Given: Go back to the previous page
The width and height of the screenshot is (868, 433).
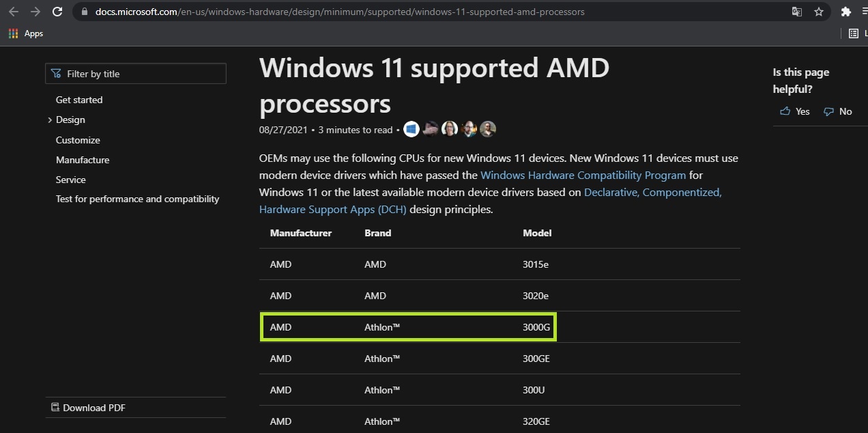Looking at the screenshot, I should pyautogui.click(x=14, y=12).
